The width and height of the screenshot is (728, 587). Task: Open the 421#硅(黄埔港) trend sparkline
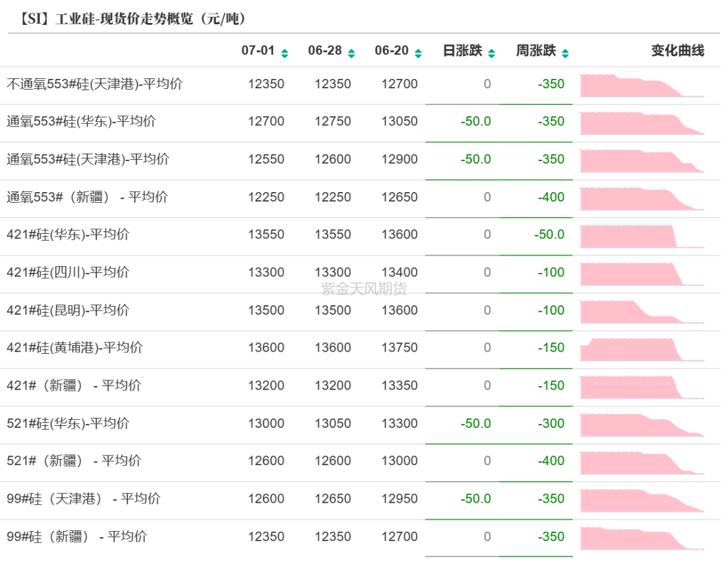642,350
